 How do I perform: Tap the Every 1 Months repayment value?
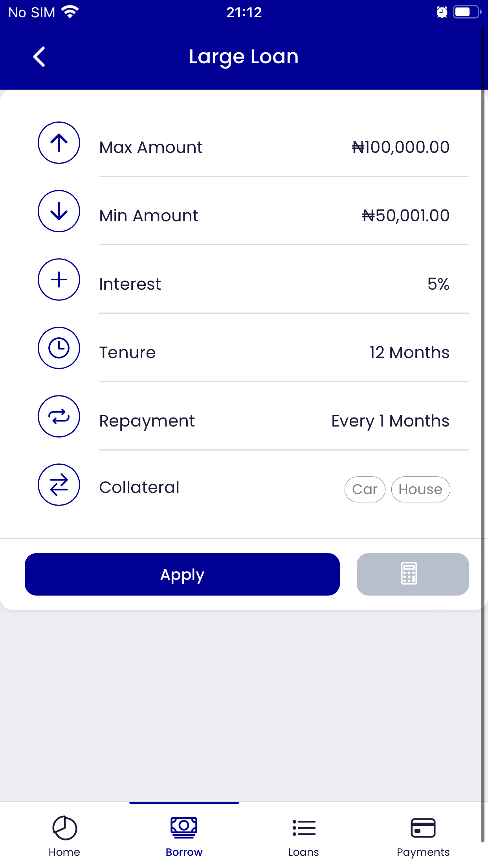coord(390,421)
